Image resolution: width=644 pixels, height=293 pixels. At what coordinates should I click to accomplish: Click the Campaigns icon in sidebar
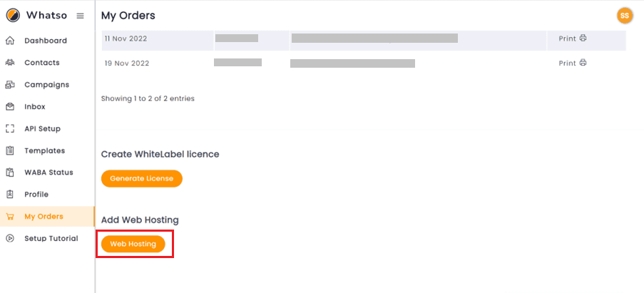[x=10, y=85]
